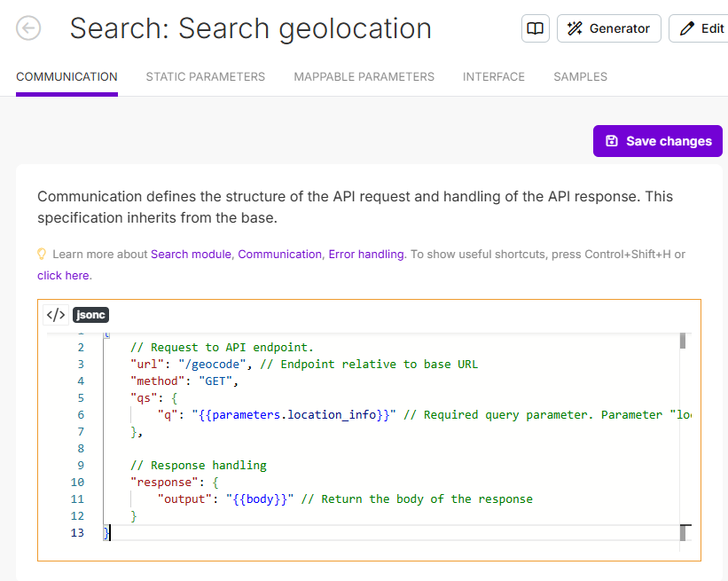728x581 pixels.
Task: Click line number 10 in the gutter
Action: tap(77, 482)
